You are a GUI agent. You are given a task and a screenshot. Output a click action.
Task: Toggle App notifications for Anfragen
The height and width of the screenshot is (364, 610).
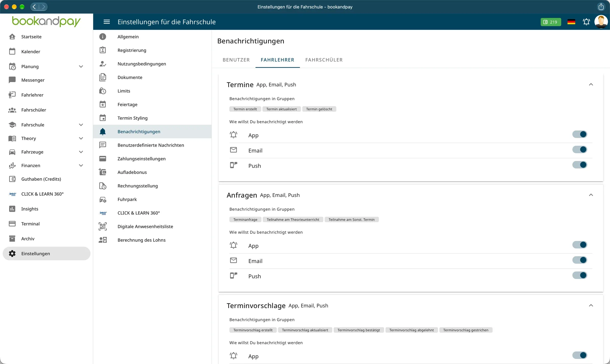pos(580,245)
